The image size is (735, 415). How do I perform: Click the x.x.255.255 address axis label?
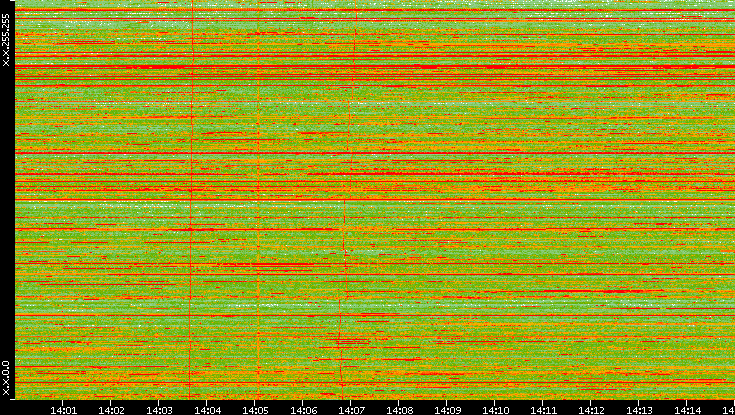(6, 40)
